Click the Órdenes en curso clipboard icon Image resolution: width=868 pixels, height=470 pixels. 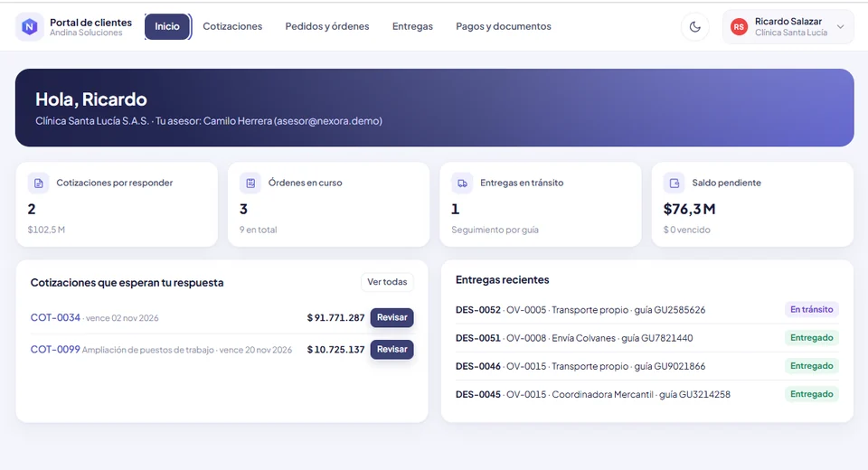250,183
